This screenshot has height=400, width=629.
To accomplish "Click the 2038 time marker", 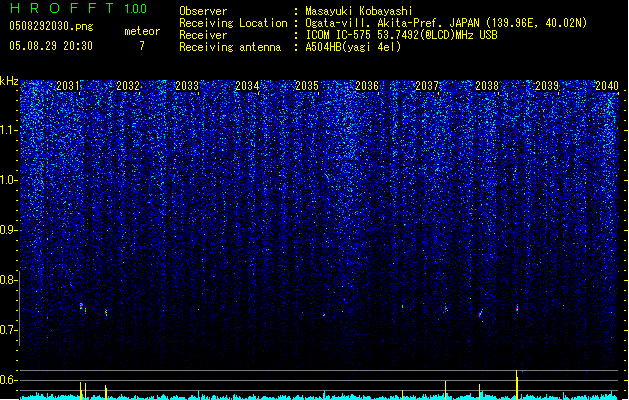I will click(x=487, y=86).
